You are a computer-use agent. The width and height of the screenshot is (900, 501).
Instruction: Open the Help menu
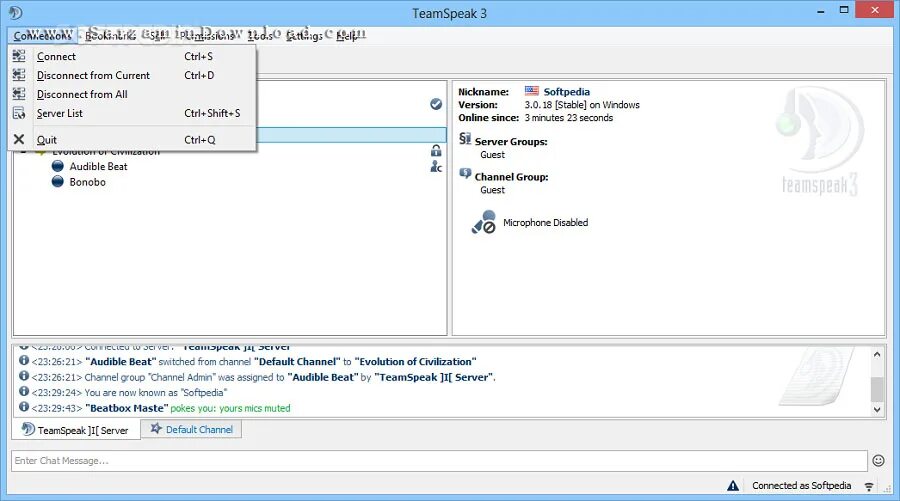pos(347,36)
